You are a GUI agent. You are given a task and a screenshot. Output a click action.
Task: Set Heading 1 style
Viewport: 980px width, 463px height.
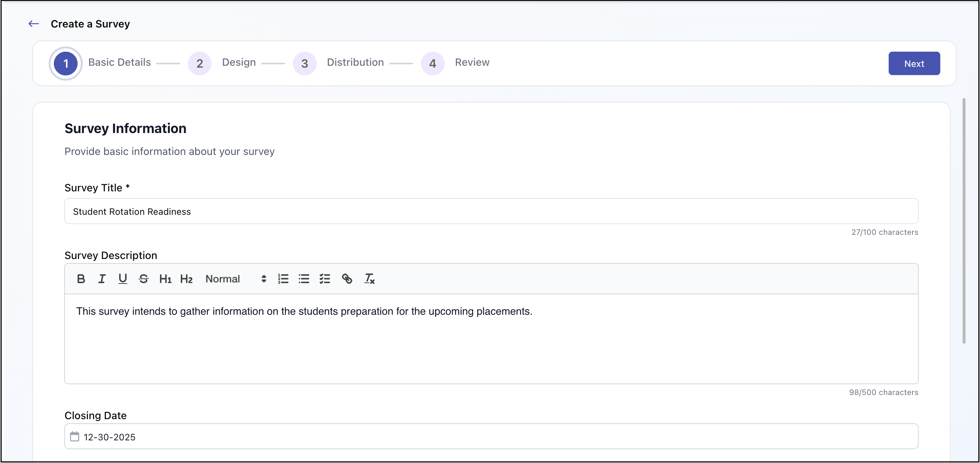(x=165, y=279)
